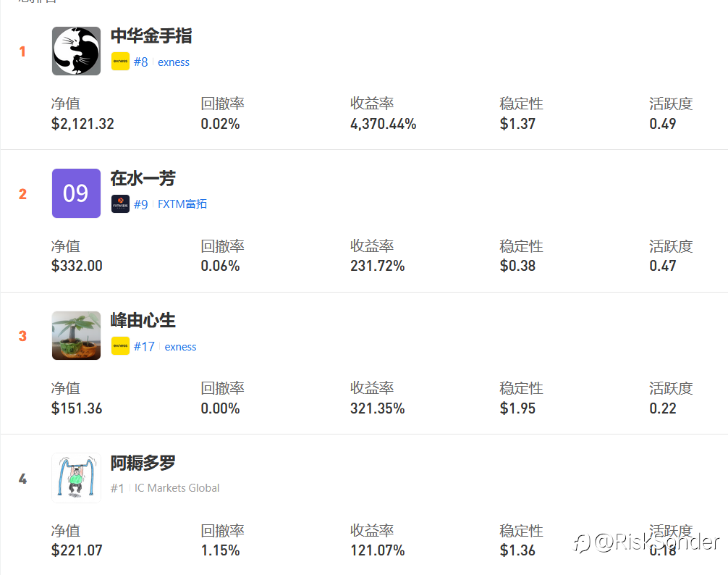Click the net value $221.07
The width and height of the screenshot is (728, 575).
[77, 550]
